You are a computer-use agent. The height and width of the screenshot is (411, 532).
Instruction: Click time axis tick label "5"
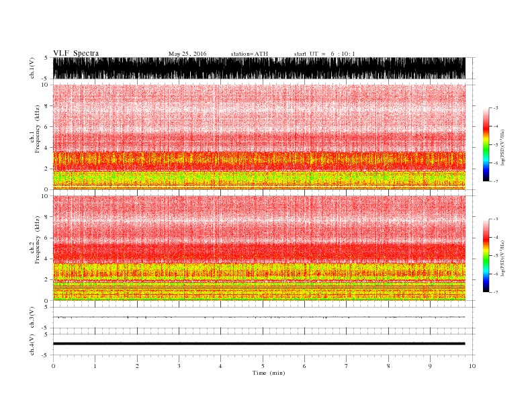pos(263,366)
